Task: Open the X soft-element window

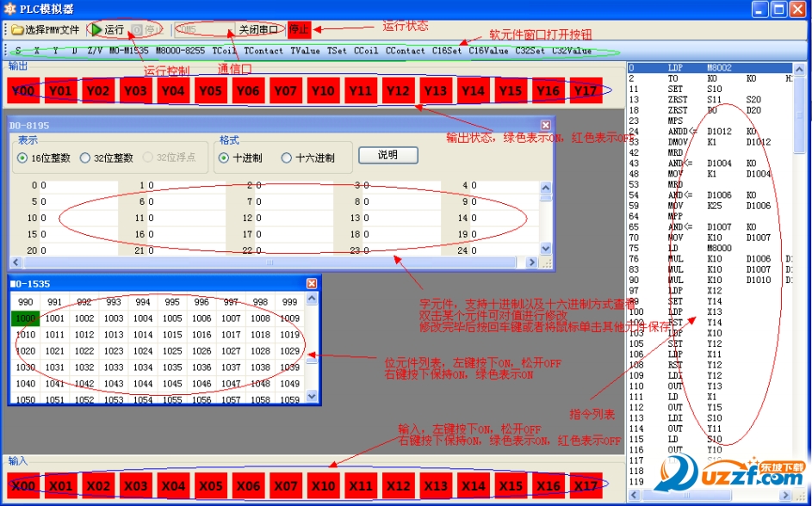Action: click(37, 51)
